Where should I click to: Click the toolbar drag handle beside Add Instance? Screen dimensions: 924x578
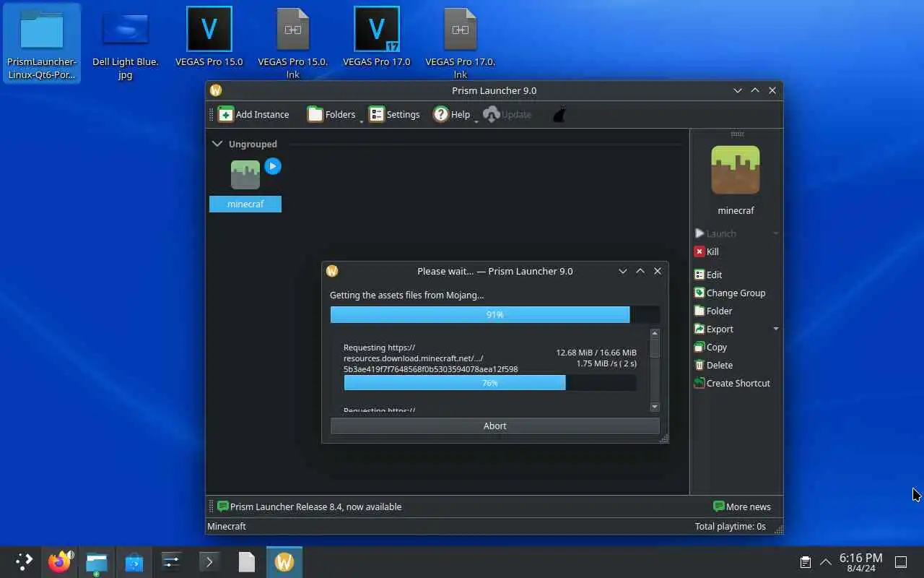pos(212,114)
